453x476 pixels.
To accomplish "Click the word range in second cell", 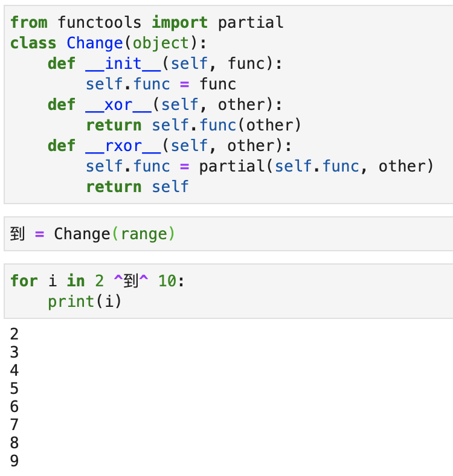I will (x=144, y=234).
